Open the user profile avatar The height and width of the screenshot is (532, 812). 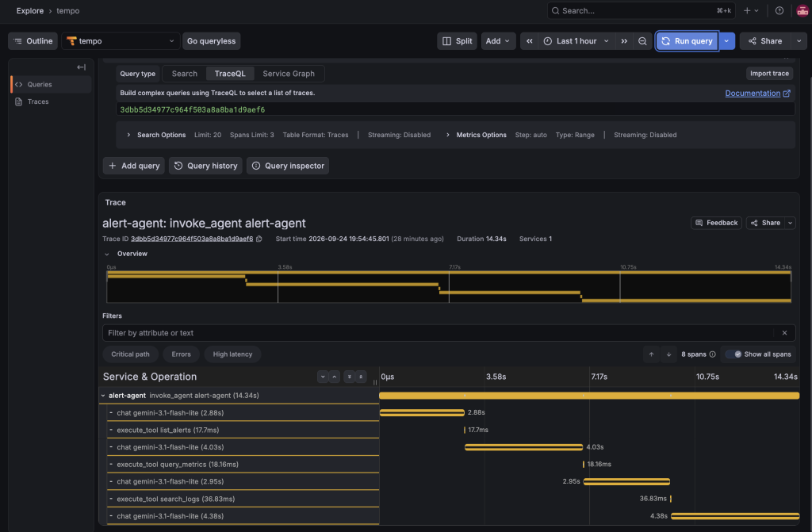tap(802, 11)
